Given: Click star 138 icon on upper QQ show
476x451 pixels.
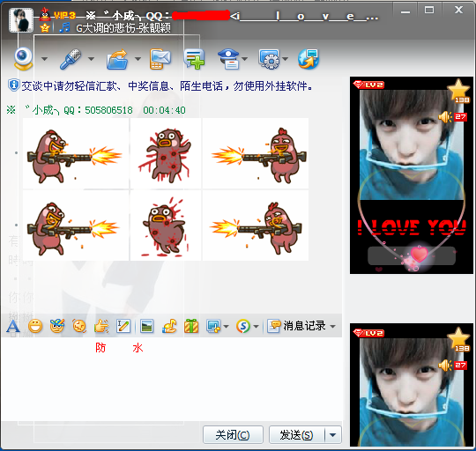Looking at the screenshot, I should tap(458, 91).
